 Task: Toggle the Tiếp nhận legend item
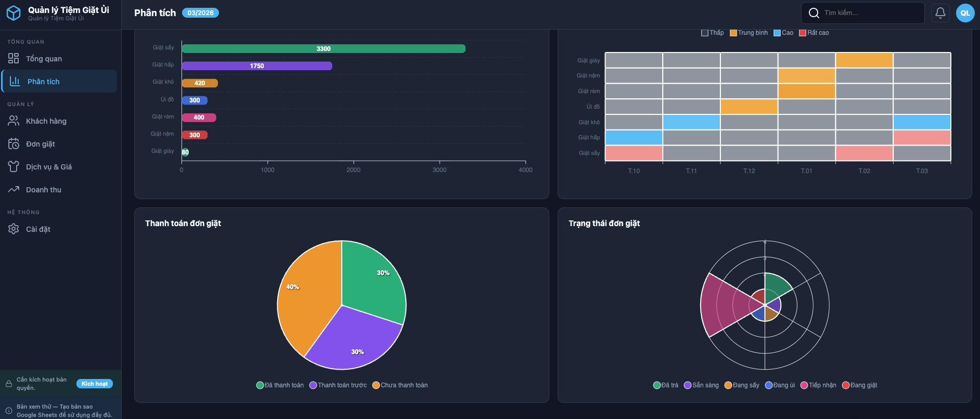pos(818,385)
